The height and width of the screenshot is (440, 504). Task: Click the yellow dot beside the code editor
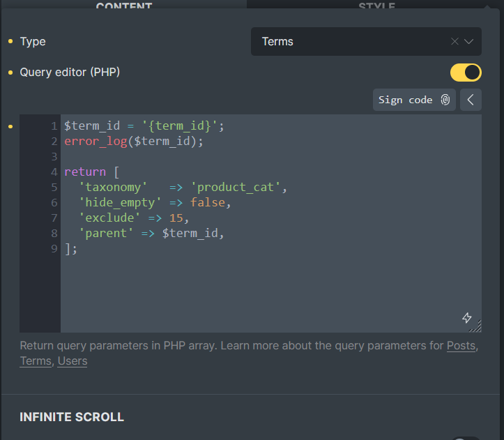[x=10, y=126]
